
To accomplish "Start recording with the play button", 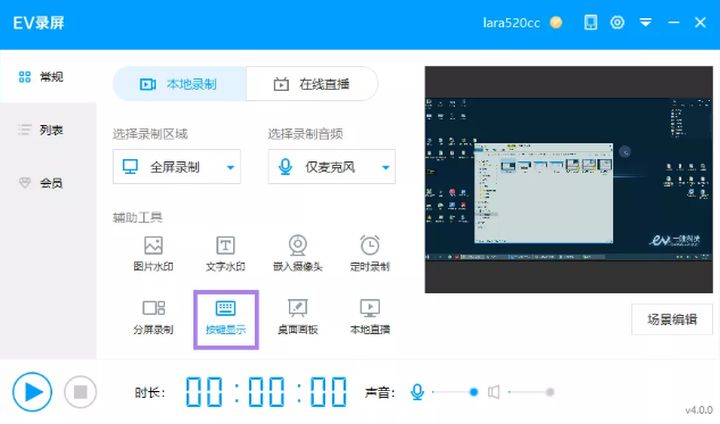I will click(x=32, y=392).
